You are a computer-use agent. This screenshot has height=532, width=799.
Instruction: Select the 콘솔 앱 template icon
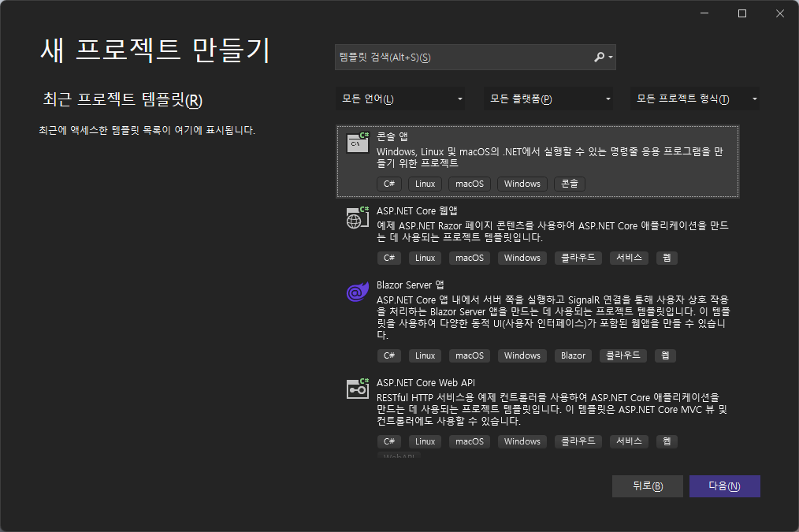click(358, 143)
